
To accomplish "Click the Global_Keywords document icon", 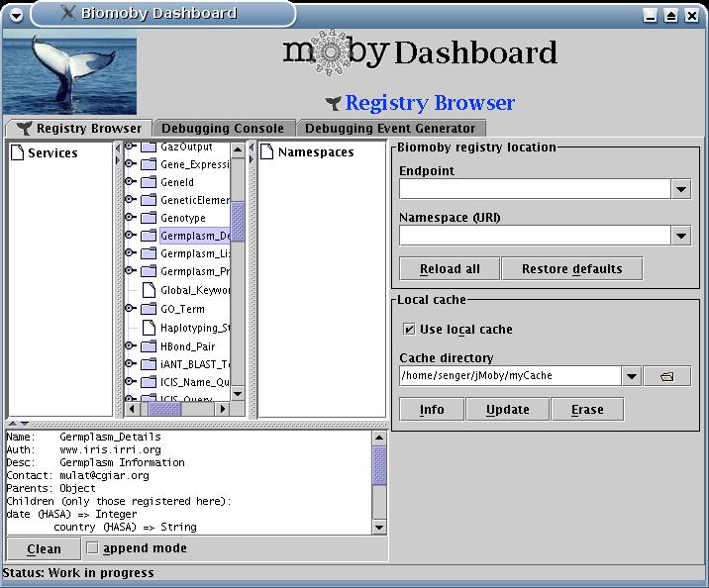I will tap(149, 290).
